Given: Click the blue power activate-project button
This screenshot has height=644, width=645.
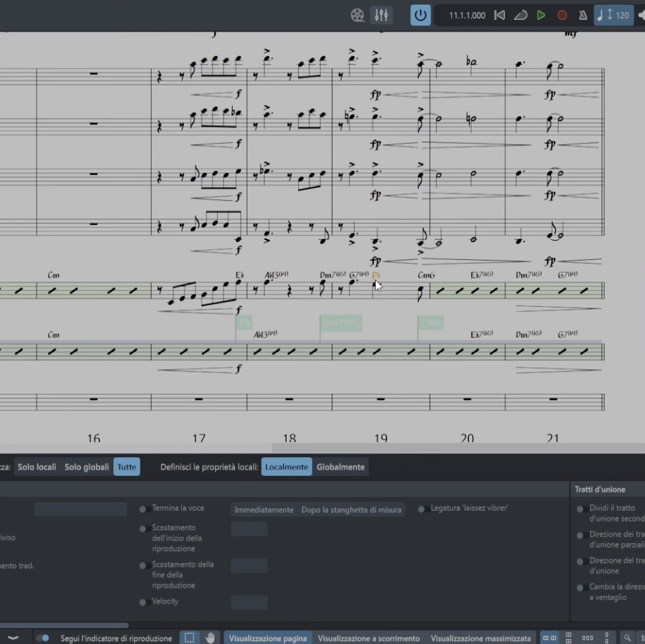Looking at the screenshot, I should [x=420, y=15].
